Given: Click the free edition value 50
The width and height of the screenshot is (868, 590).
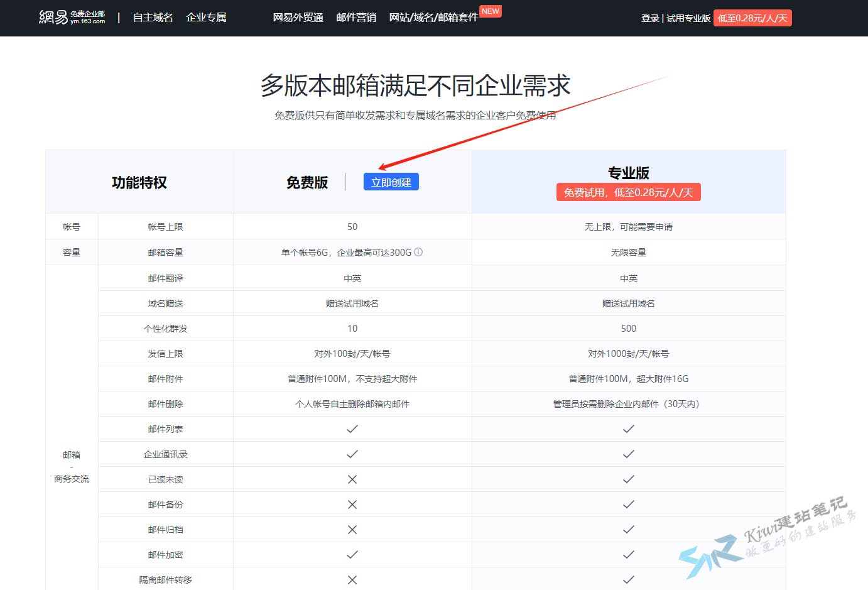Looking at the screenshot, I should (352, 227).
